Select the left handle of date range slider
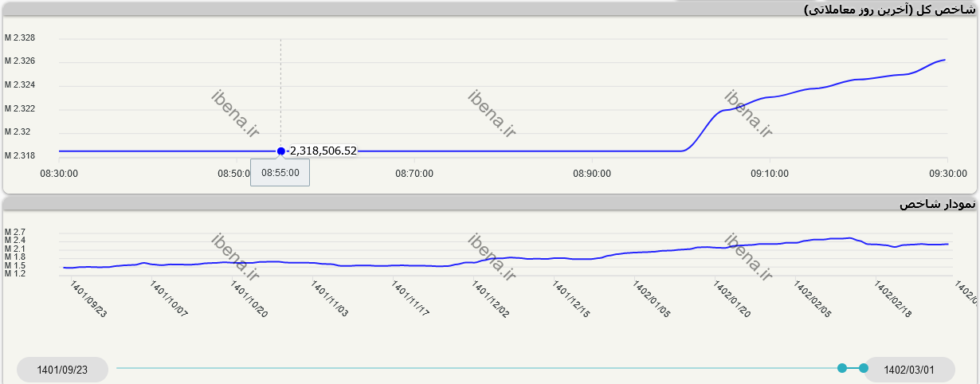This screenshot has height=384, width=980. (x=842, y=368)
